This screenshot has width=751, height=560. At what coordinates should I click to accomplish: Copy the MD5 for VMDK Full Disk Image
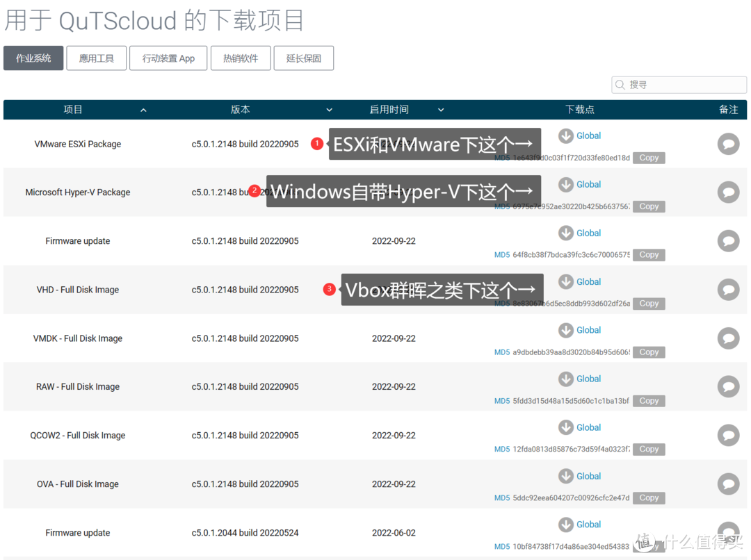tap(649, 352)
